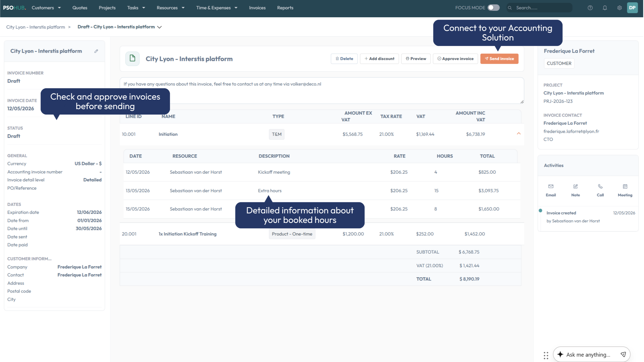Click the send arrow in Ask me anything
Viewport: 644px width, 362px height.
click(x=623, y=355)
